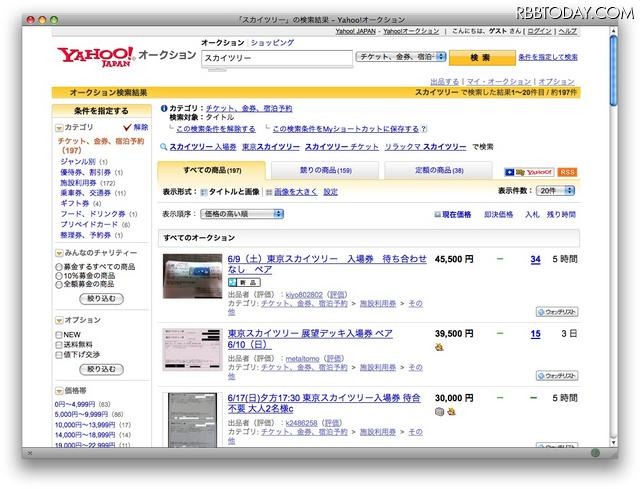Filter by 乗車券、交通券 category
This screenshot has height=489, width=640.
coord(86,193)
